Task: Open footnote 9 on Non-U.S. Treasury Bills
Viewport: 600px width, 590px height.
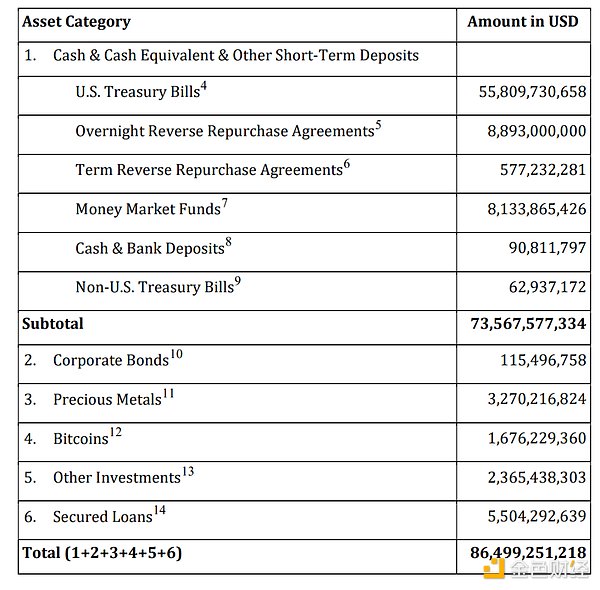Action: coord(238,282)
